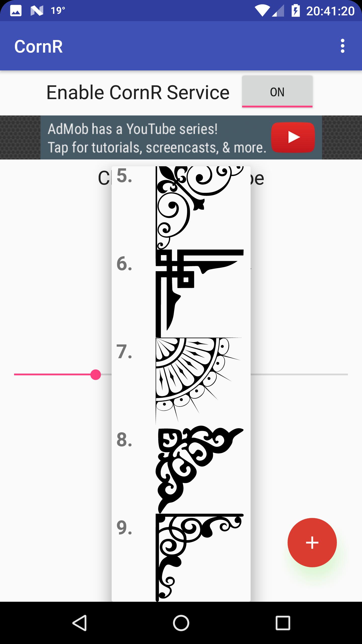This screenshot has width=362, height=644.
Task: Tap the red YouTube play icon
Action: click(293, 138)
